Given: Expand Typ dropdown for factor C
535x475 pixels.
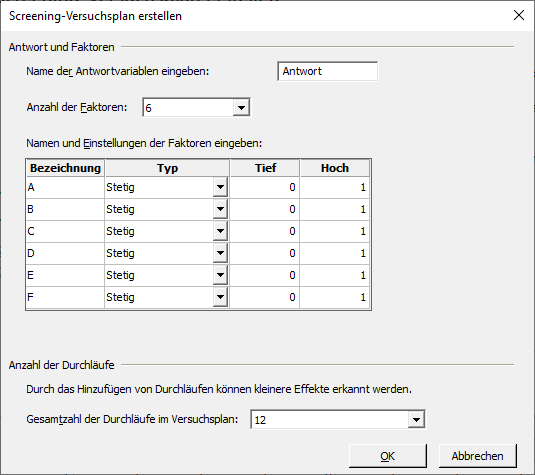Looking at the screenshot, I should pyautogui.click(x=220, y=231).
